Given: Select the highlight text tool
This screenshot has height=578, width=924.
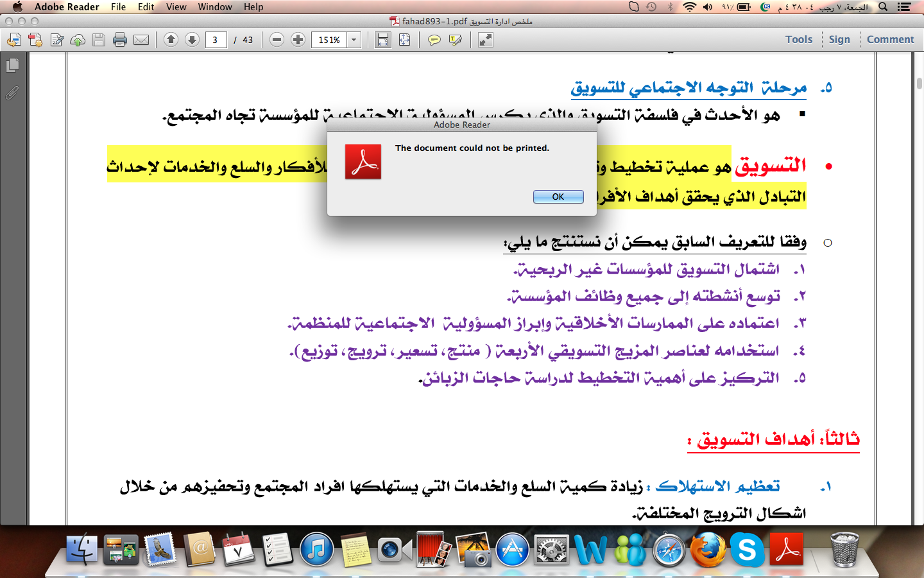Looking at the screenshot, I should point(456,40).
